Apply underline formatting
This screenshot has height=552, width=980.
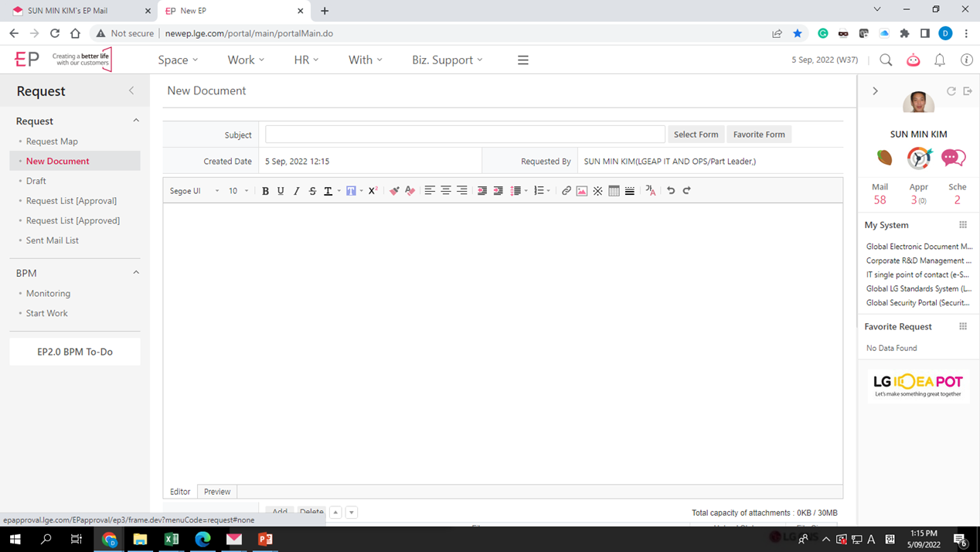(281, 191)
